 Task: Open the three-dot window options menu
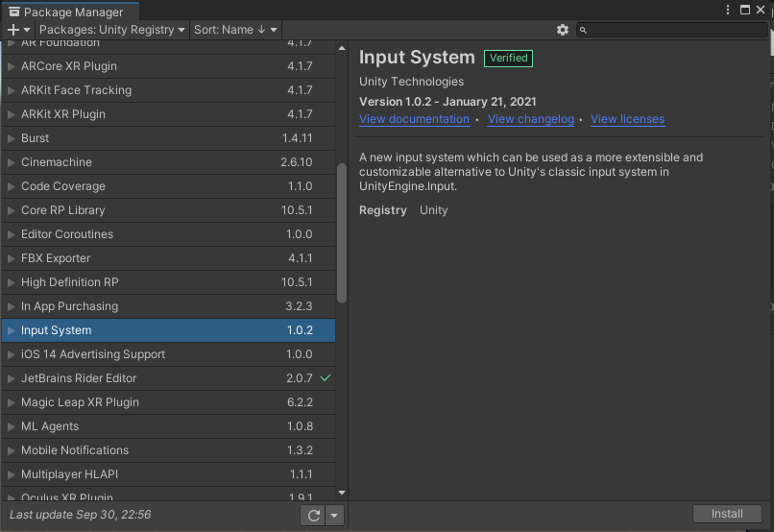[728, 10]
